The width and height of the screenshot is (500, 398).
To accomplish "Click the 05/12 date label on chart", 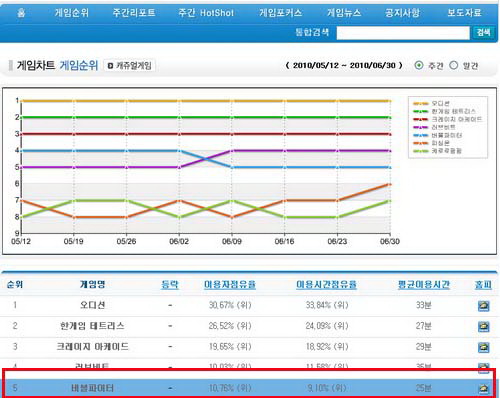I will coord(21,241).
